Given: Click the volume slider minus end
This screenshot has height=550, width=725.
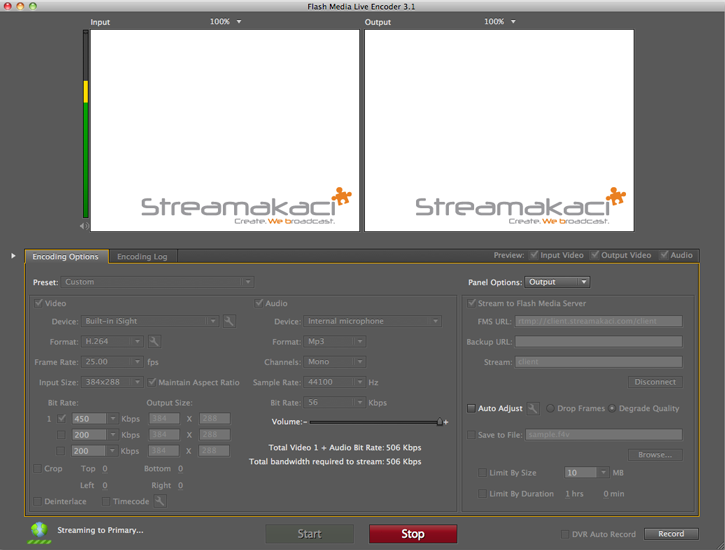Looking at the screenshot, I should (x=306, y=422).
